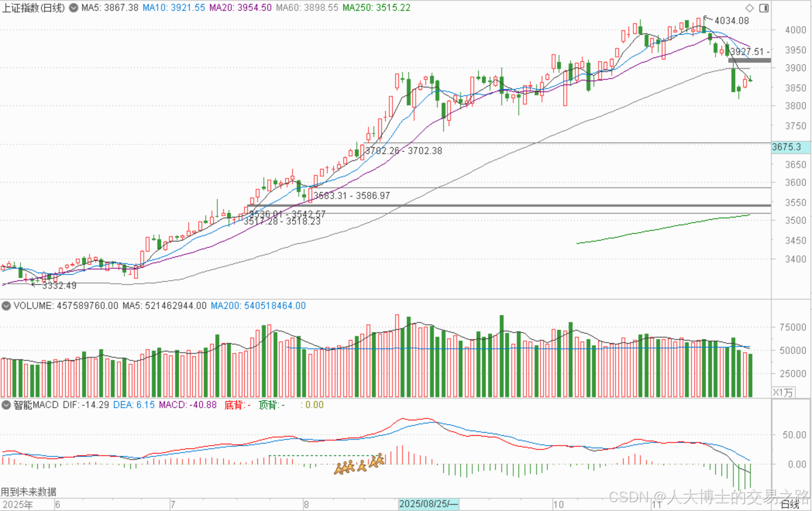The width and height of the screenshot is (812, 511).
Task: Click the MA5: 3867.38 label
Action: pos(110,8)
